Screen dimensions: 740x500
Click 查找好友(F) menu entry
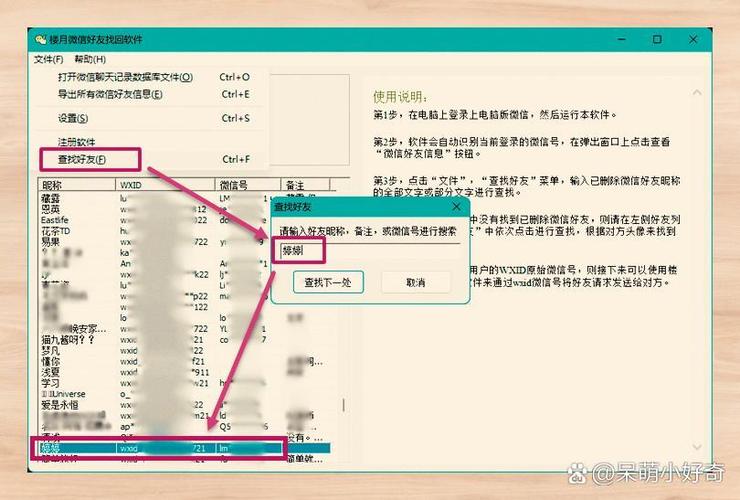(153, 160)
